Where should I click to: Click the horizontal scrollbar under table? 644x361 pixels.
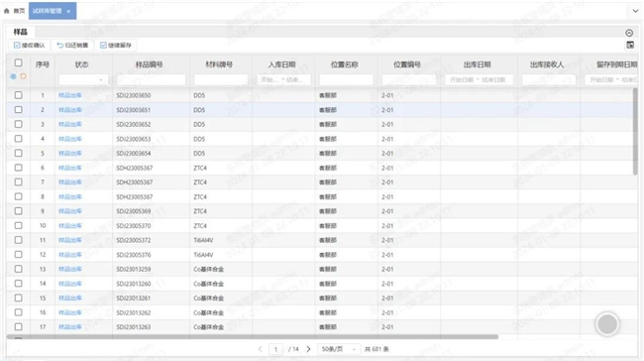point(253,337)
